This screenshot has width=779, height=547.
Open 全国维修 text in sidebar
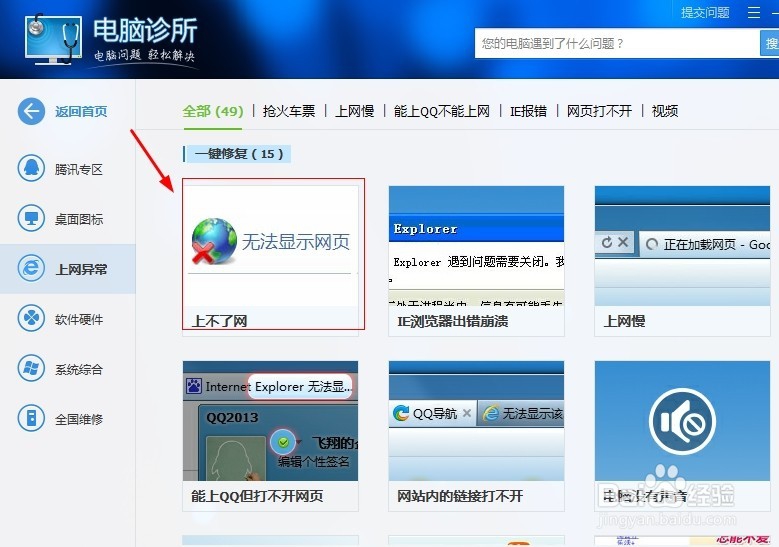click(78, 419)
